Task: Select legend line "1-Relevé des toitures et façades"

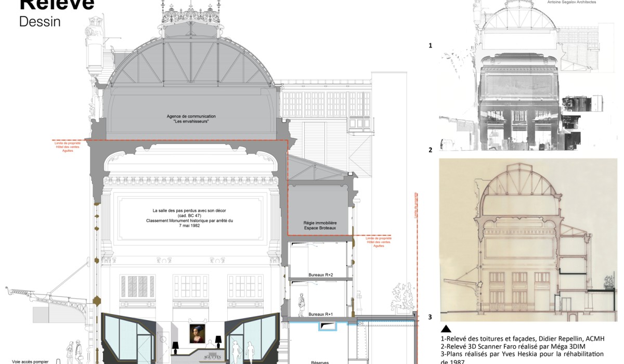Action: 523,339
